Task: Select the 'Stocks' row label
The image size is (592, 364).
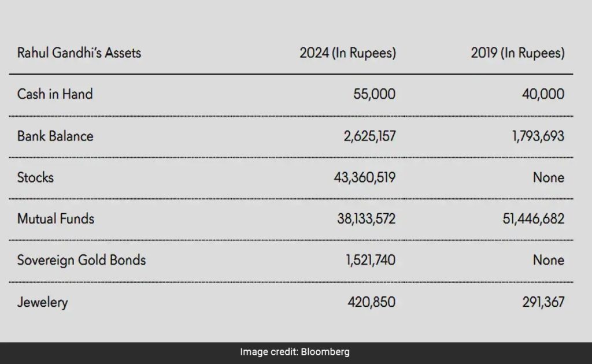Action: 35,177
